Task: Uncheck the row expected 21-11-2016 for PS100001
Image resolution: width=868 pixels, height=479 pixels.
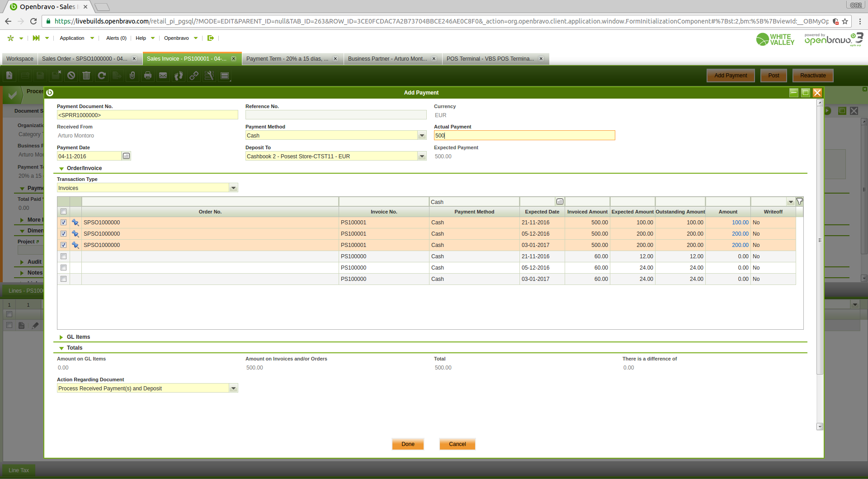Action: pos(64,223)
